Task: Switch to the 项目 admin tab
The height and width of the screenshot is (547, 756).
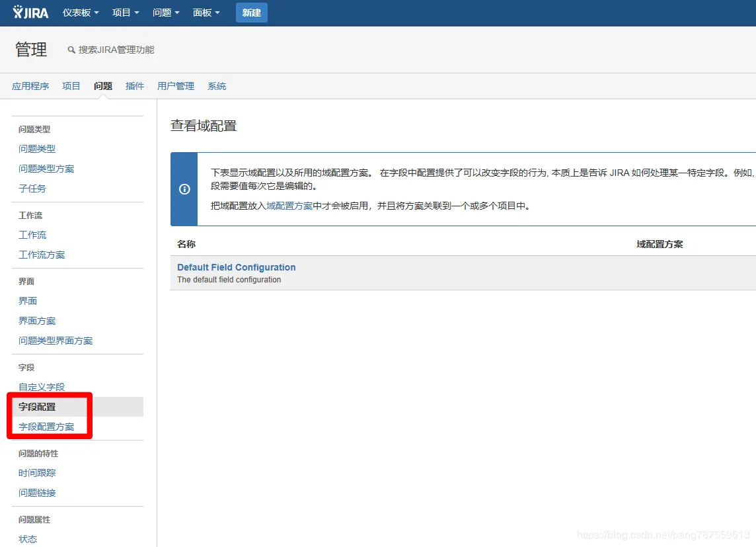Action: (71, 86)
